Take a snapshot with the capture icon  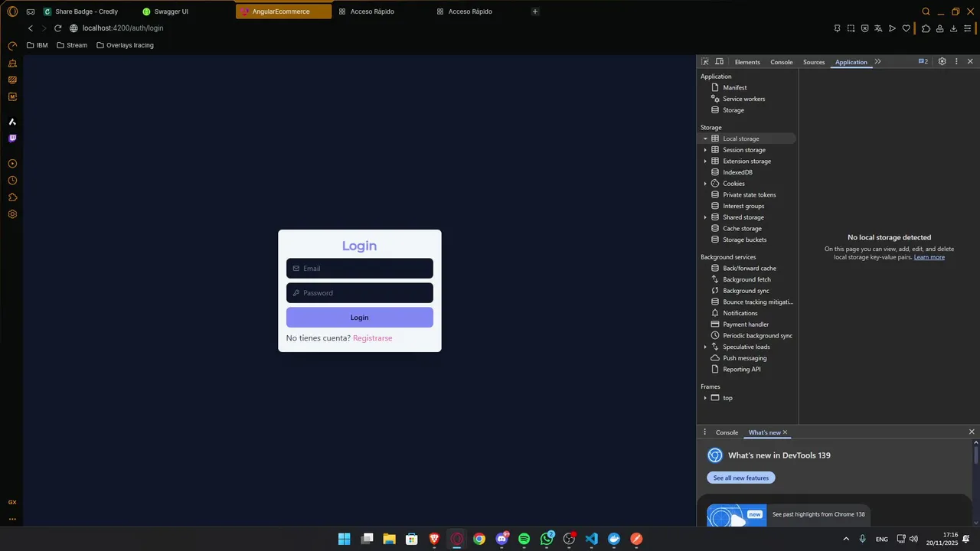tap(851, 28)
